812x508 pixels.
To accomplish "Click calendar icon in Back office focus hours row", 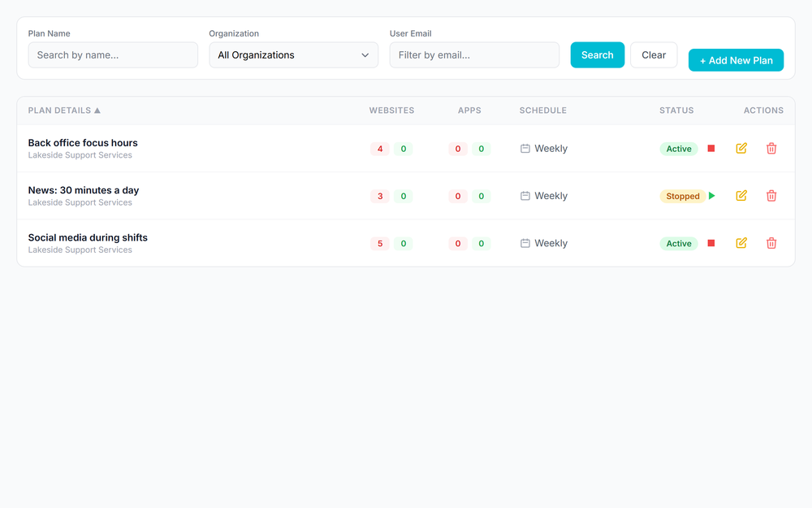I will (x=525, y=149).
